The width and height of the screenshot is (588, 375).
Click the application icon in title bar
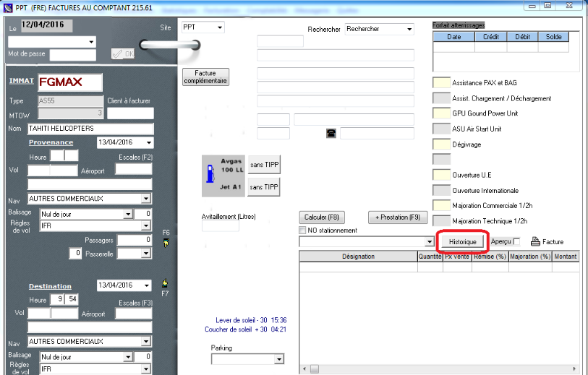coord(7,6)
